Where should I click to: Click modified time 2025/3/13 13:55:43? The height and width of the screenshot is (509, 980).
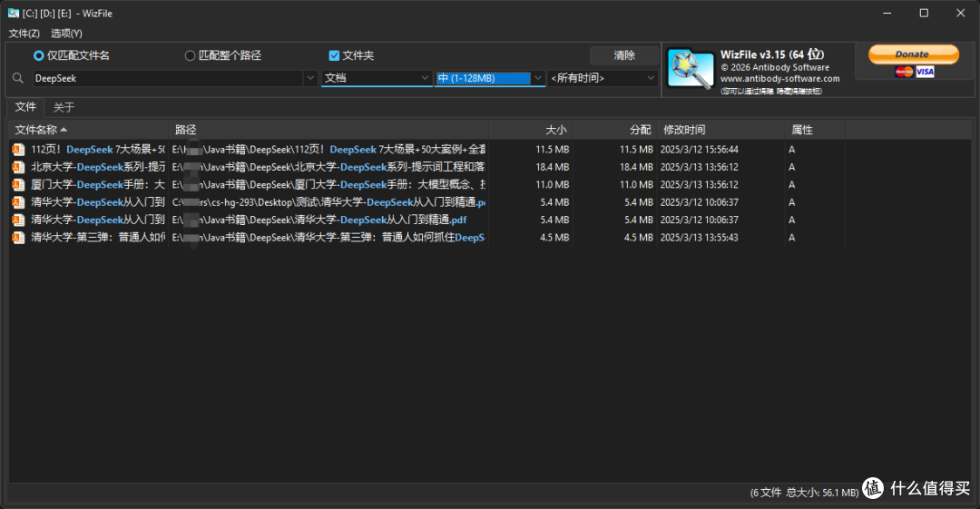(x=700, y=238)
